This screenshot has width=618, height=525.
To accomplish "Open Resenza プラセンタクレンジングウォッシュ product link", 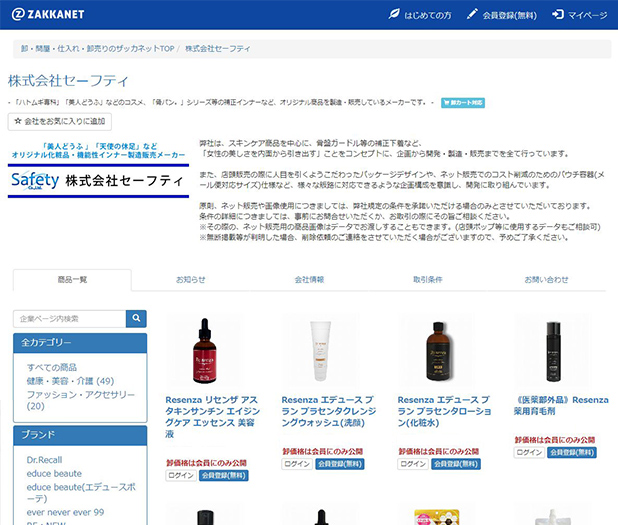I will [329, 411].
